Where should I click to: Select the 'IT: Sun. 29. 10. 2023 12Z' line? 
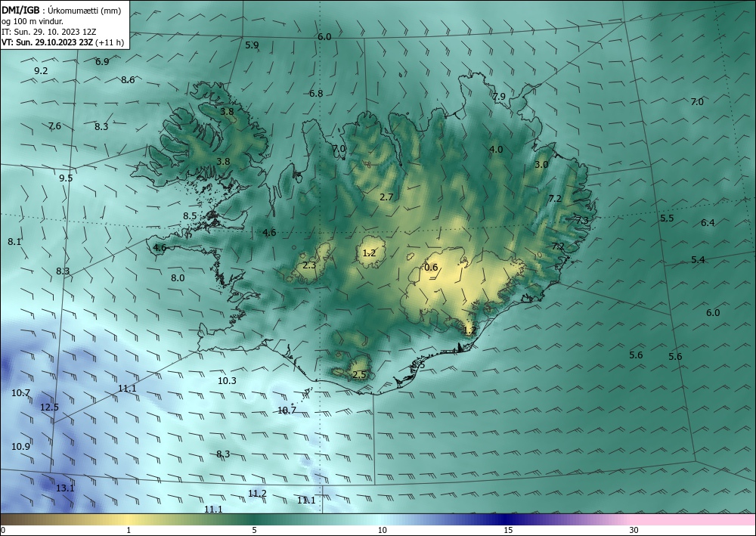[49, 32]
